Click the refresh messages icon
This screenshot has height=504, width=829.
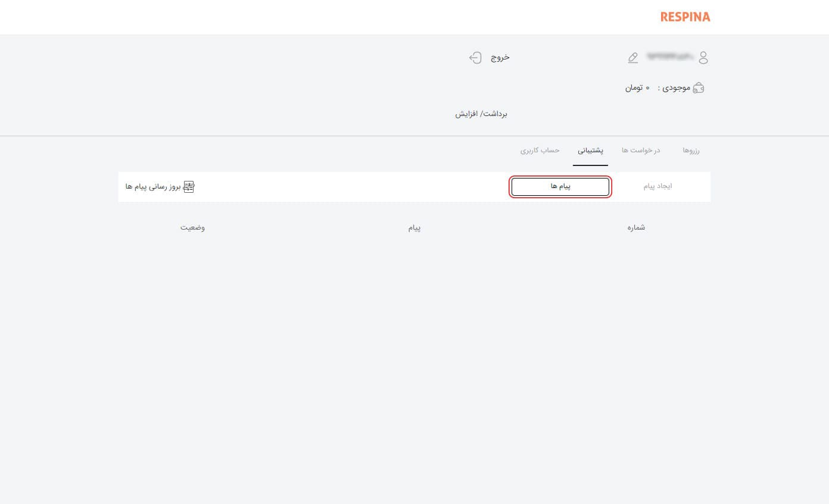(x=189, y=187)
